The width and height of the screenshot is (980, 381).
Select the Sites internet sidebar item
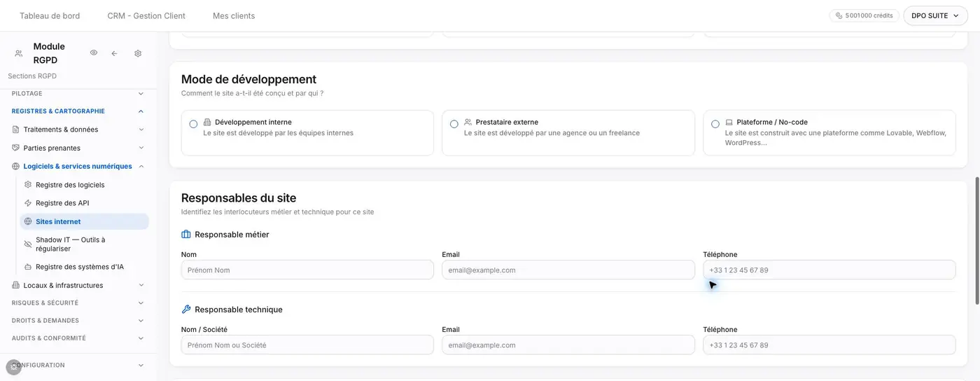[84, 221]
